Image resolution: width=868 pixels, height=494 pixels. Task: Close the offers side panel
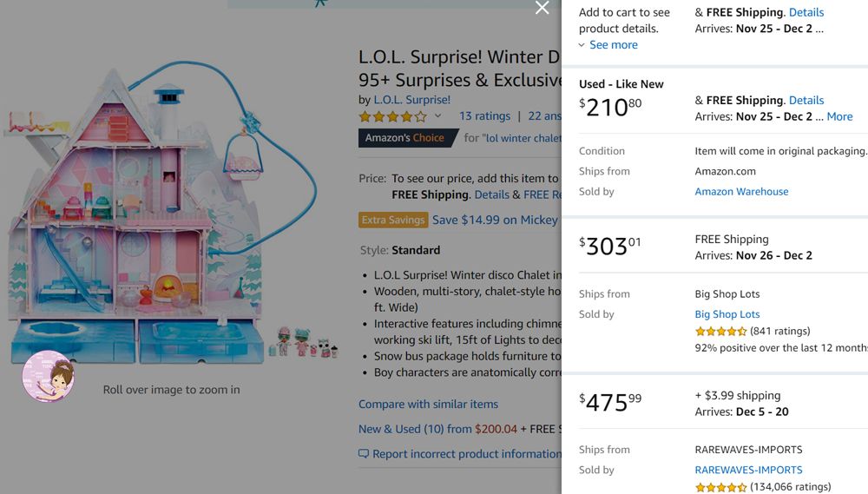[x=542, y=9]
